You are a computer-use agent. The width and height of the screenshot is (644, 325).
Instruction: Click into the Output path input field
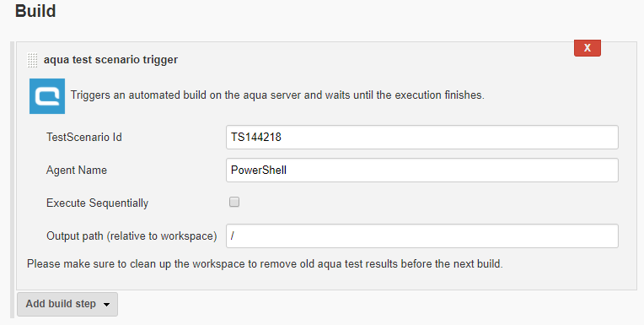point(421,236)
